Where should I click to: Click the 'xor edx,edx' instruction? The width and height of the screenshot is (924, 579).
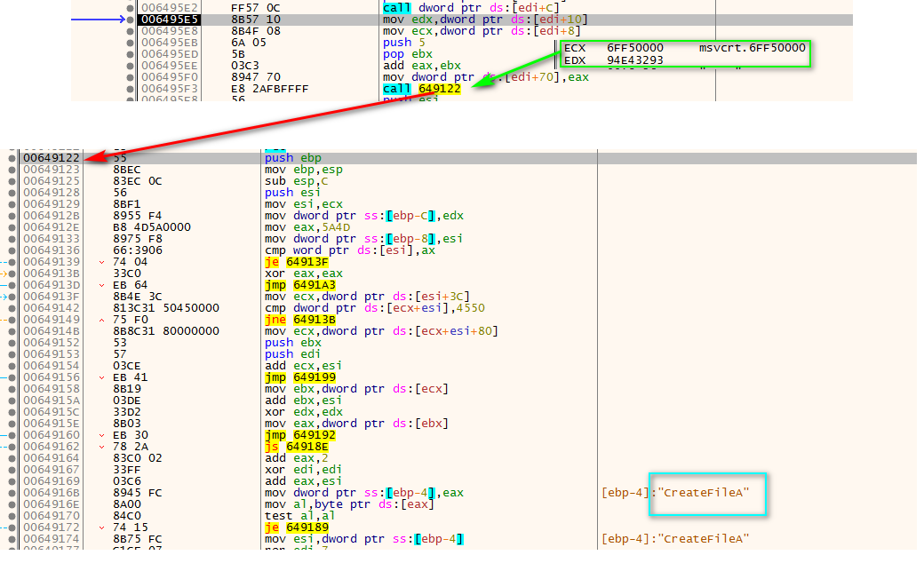(x=304, y=412)
